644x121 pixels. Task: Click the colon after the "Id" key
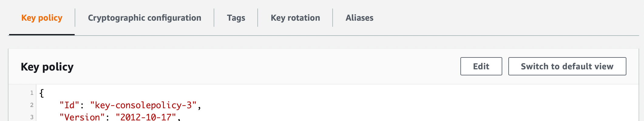pyautogui.click(x=82, y=106)
